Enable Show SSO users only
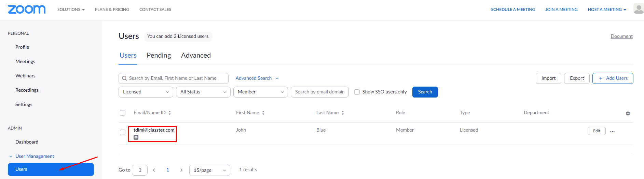Viewport: 644px width, 179px height. pyautogui.click(x=357, y=92)
